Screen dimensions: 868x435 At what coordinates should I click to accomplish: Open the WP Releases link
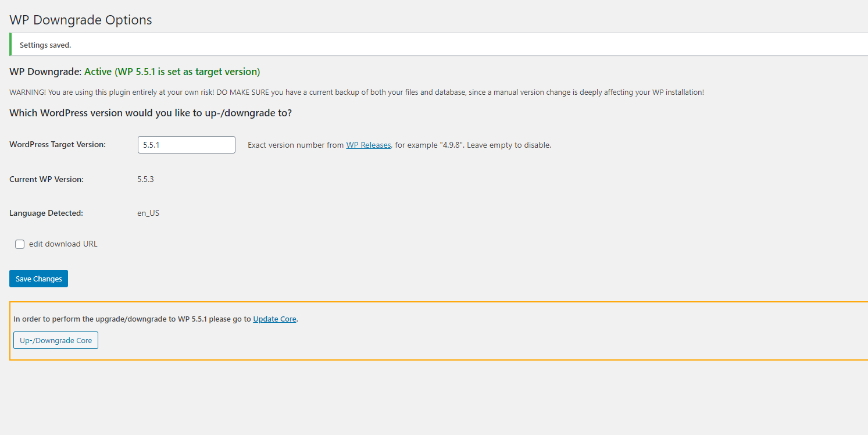[368, 145]
